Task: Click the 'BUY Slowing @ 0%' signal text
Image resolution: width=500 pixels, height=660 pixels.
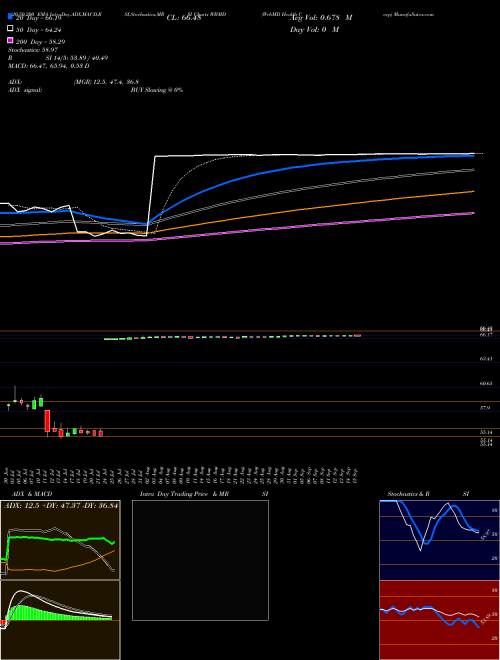Action: (x=157, y=90)
